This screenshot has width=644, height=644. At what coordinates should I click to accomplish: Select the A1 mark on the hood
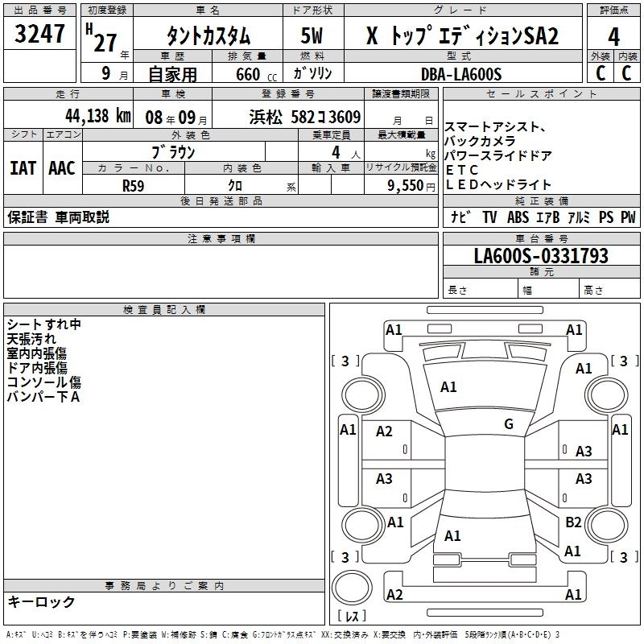click(x=448, y=387)
